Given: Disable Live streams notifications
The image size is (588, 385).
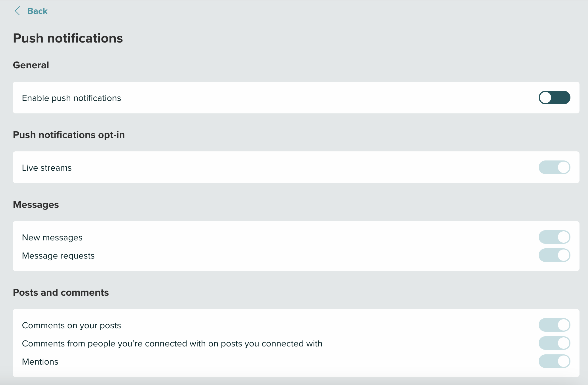Looking at the screenshot, I should pyautogui.click(x=554, y=167).
